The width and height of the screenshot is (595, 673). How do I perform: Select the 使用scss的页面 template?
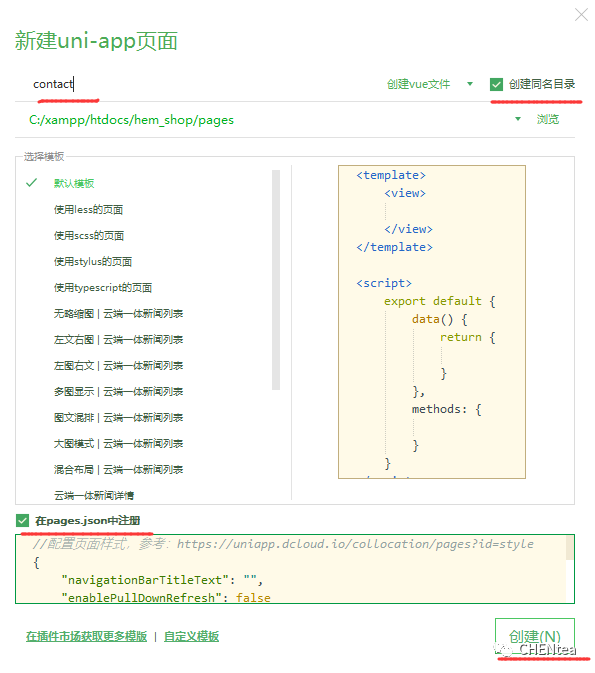pyautogui.click(x=89, y=236)
